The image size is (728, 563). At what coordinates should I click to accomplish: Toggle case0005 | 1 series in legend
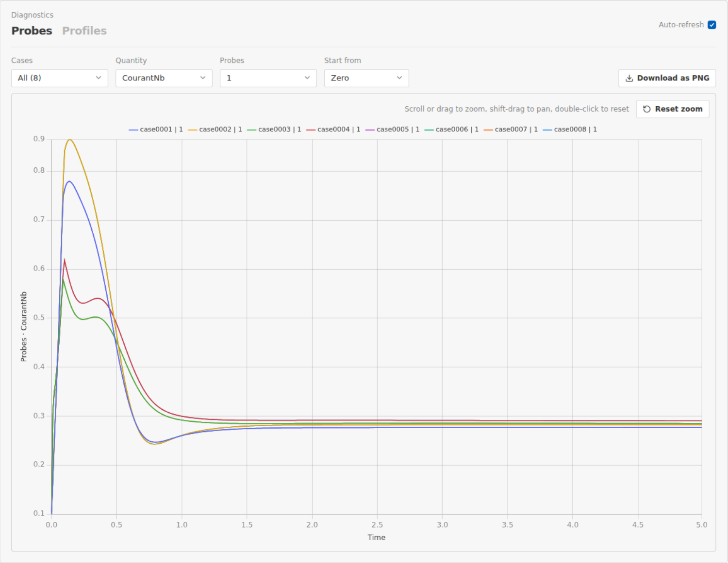point(393,129)
